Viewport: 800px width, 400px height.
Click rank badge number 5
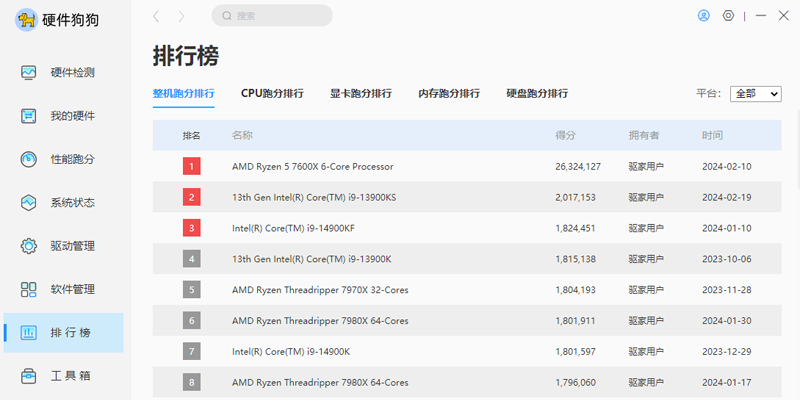click(192, 290)
